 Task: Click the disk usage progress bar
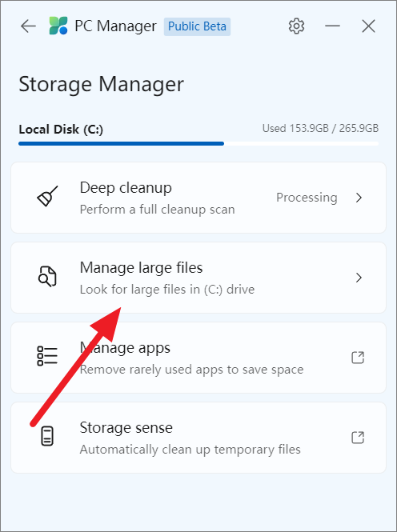[x=198, y=143]
